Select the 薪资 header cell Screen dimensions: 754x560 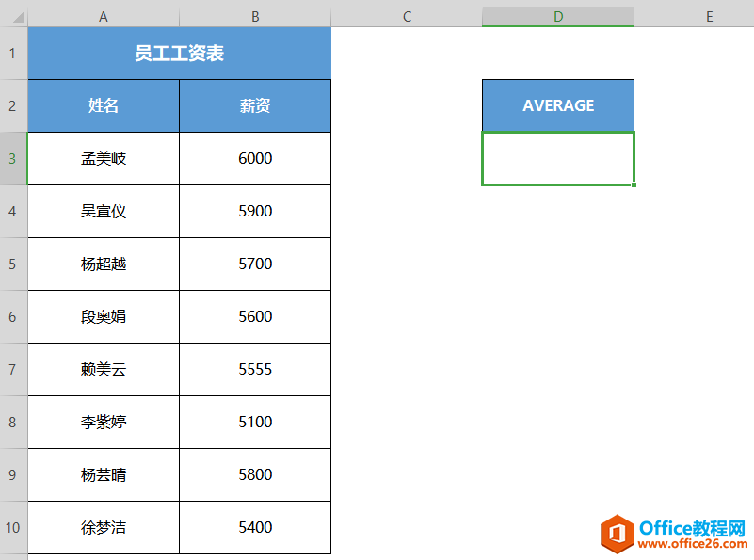[254, 105]
